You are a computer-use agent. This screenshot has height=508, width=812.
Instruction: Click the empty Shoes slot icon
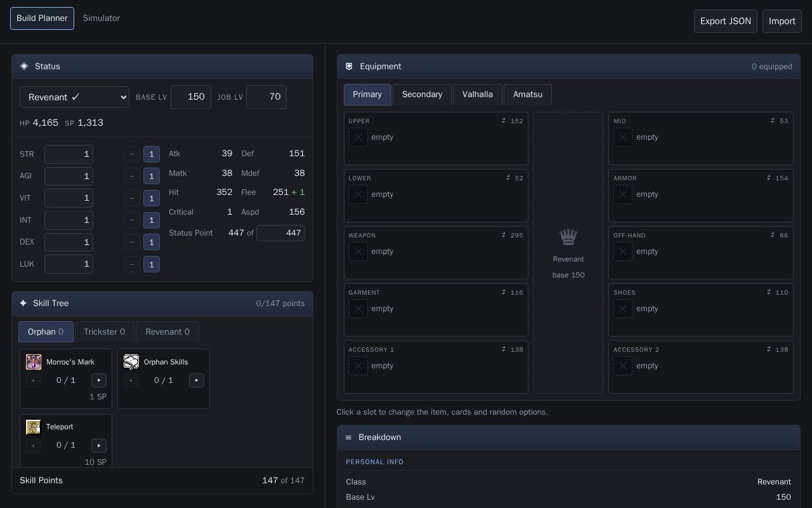click(x=623, y=309)
